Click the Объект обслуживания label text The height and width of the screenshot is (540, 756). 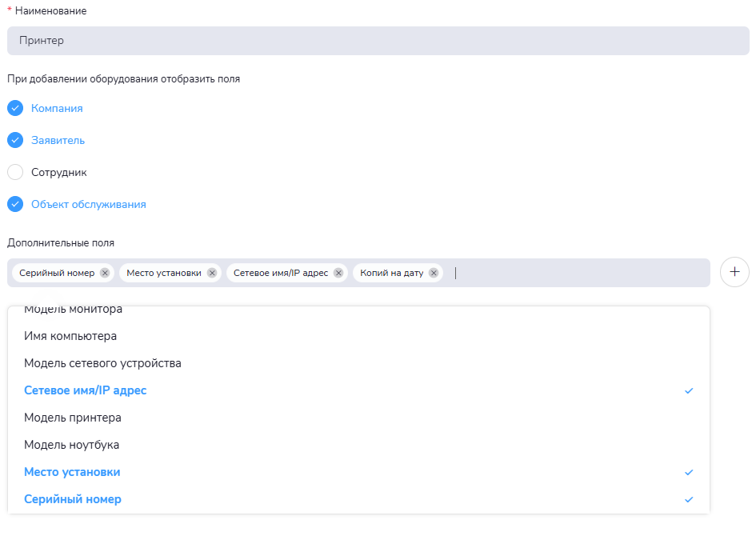88,204
